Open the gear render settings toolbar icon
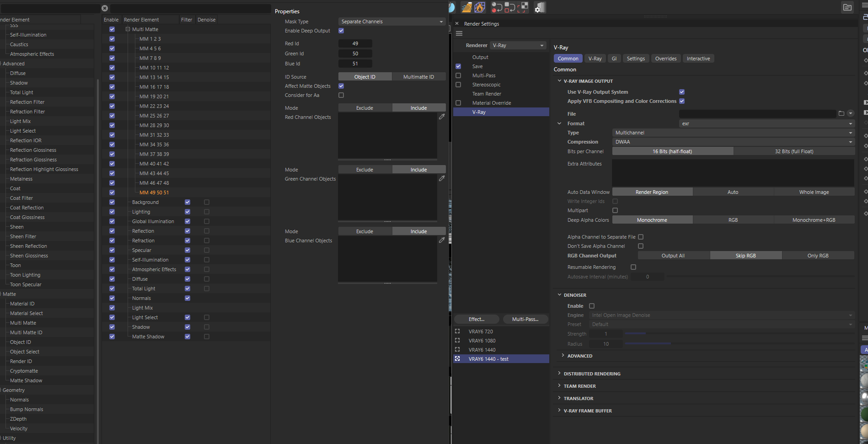Screen dimensions: 868x444 (540, 7)
